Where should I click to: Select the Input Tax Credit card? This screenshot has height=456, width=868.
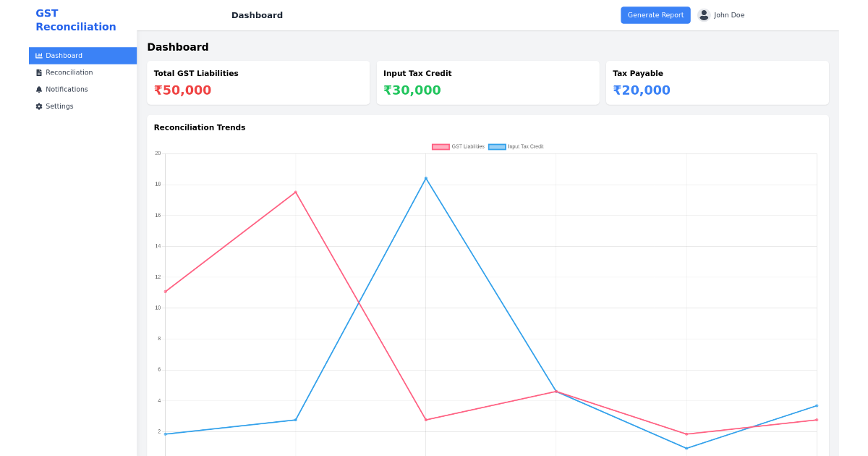[488, 83]
